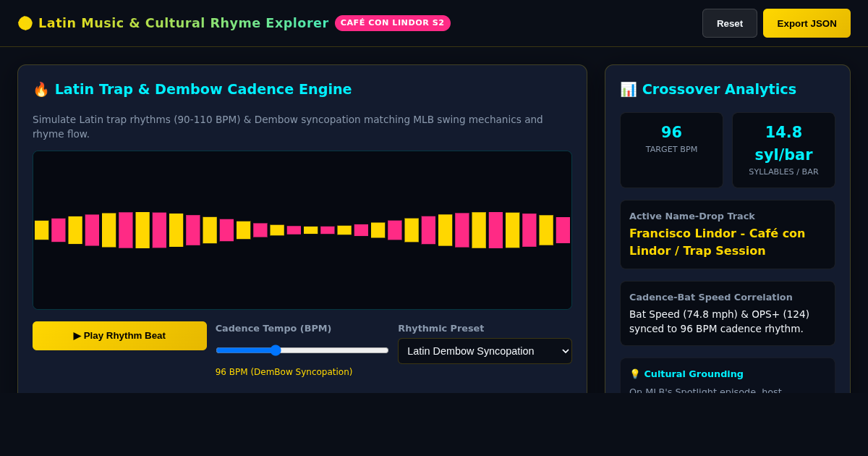Viewport: 868px width, 456px height.
Task: Click the CAFÉ CON LINDOR S2 badge
Action: (x=393, y=23)
